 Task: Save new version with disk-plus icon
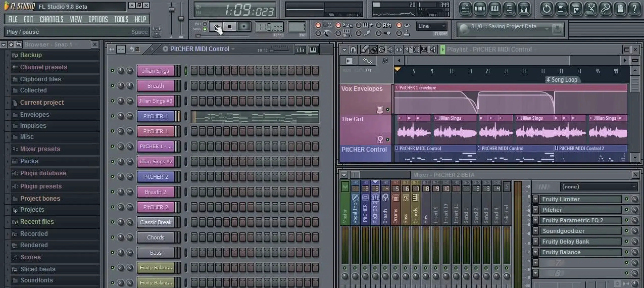point(561,9)
